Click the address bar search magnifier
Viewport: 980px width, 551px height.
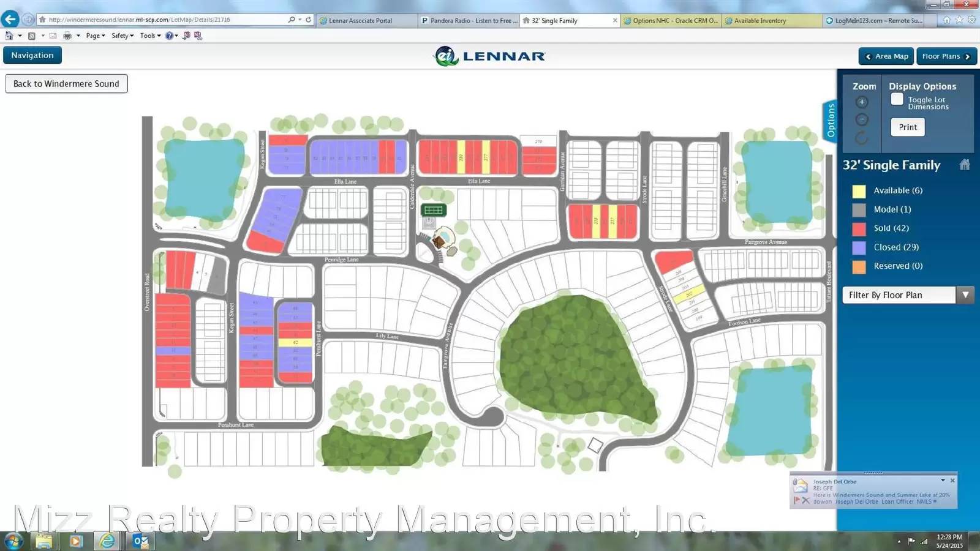tap(292, 20)
